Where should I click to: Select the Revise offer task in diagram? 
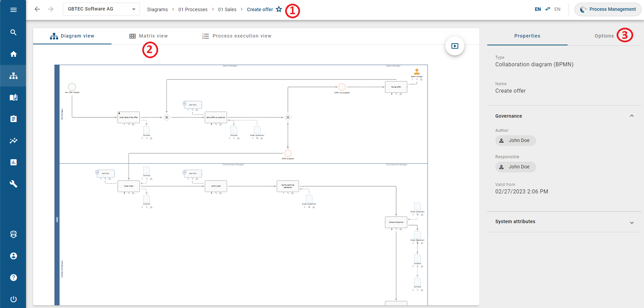(x=396, y=87)
